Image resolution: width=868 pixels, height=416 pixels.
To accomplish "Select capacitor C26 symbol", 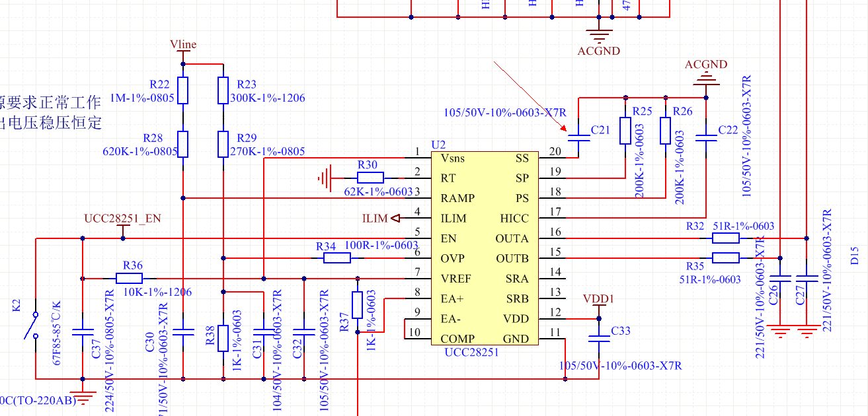I will pyautogui.click(x=780, y=278).
